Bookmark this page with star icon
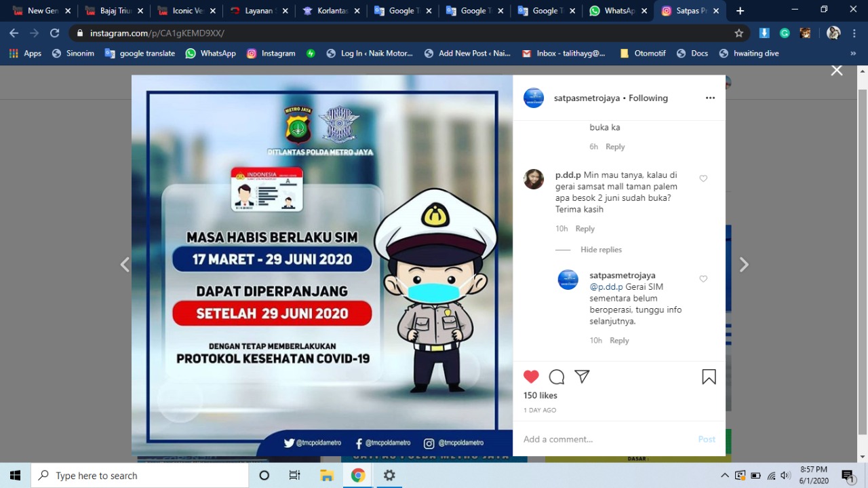868x488 pixels. click(x=739, y=33)
